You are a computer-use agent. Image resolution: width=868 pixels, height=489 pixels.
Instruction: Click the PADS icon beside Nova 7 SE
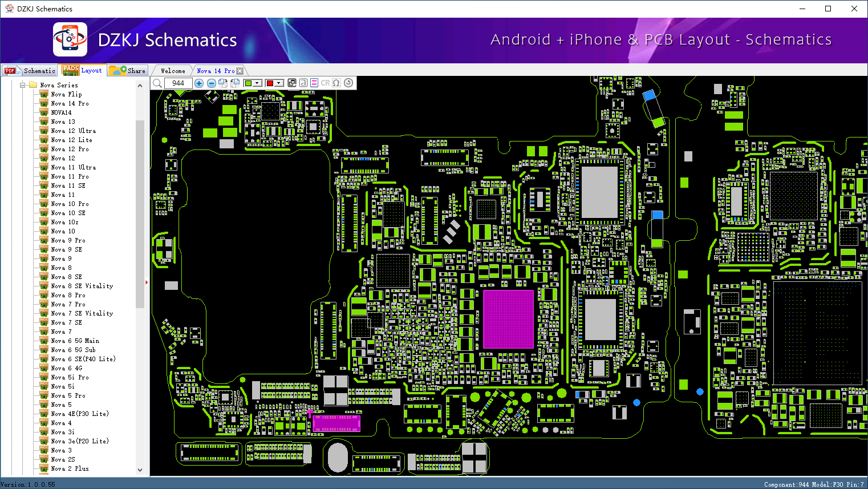tap(44, 322)
